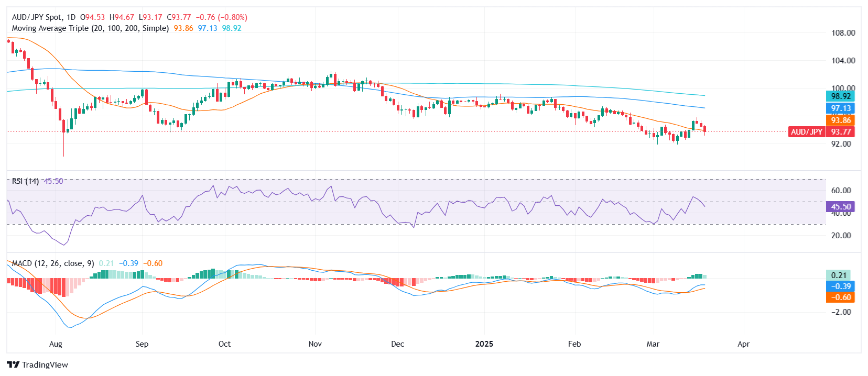
Task: Click the blue -0.39 MACD line tag
Action: (x=841, y=286)
